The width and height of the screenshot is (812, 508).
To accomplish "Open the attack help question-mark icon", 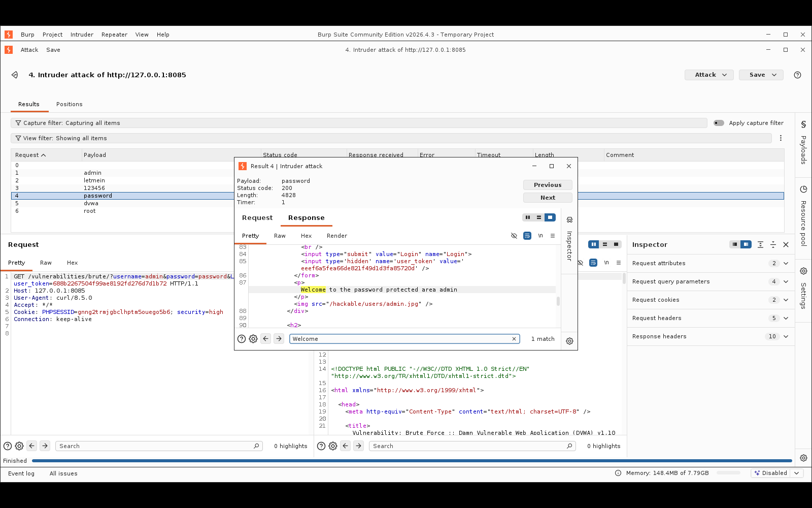I will click(797, 75).
